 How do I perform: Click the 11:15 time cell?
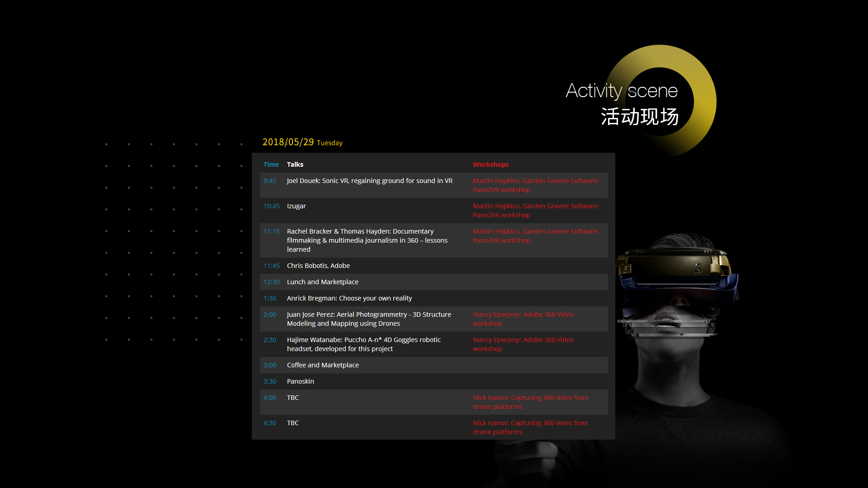point(272,231)
